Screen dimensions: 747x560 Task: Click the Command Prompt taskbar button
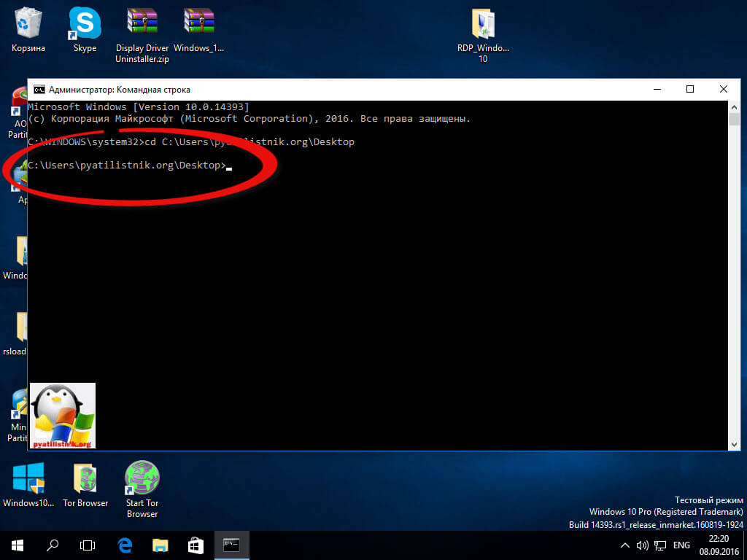pos(231,545)
